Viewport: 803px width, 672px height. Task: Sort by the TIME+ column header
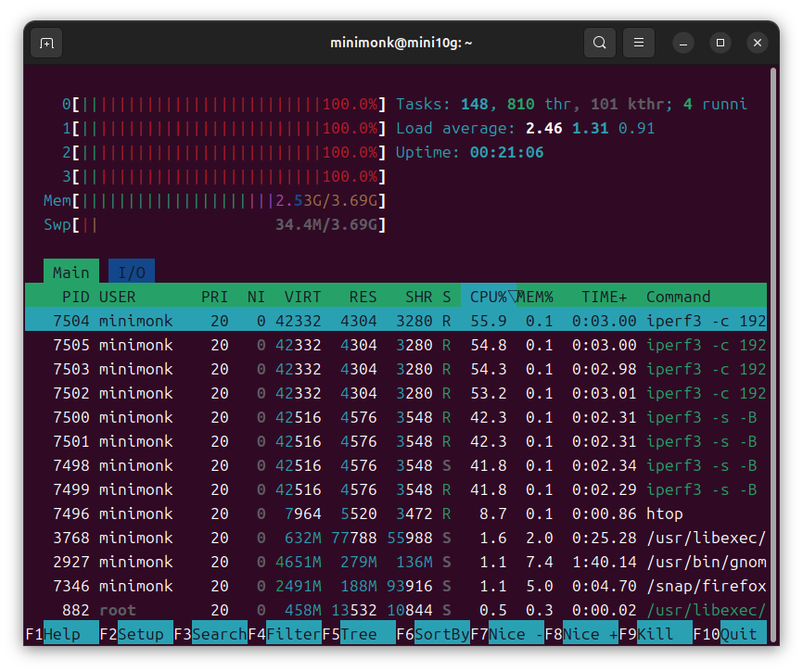605,297
